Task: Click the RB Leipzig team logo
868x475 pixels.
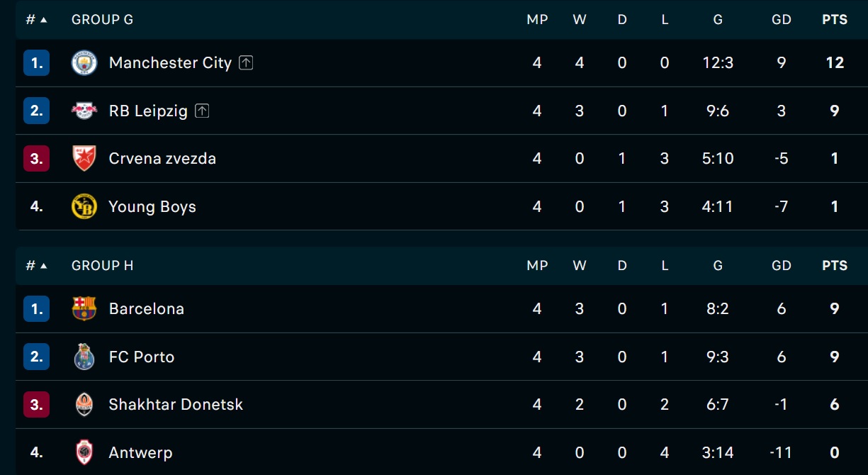Action: point(84,111)
